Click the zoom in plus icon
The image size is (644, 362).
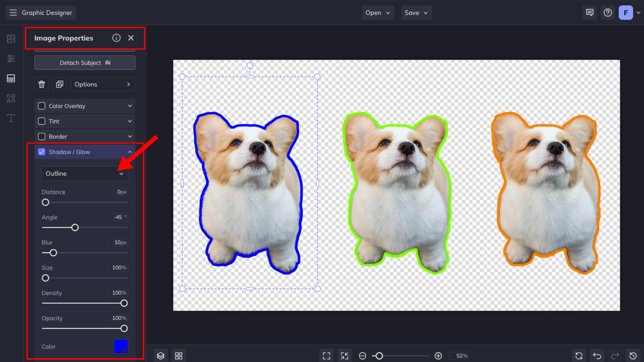tap(438, 356)
